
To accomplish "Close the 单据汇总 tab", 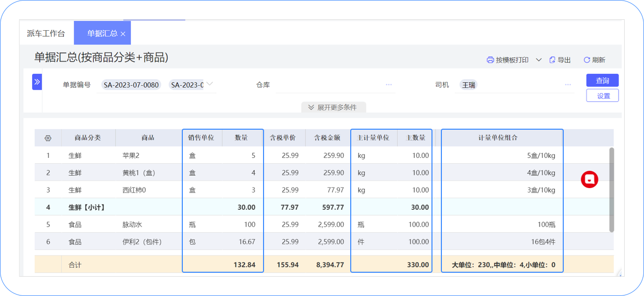I will click(123, 34).
